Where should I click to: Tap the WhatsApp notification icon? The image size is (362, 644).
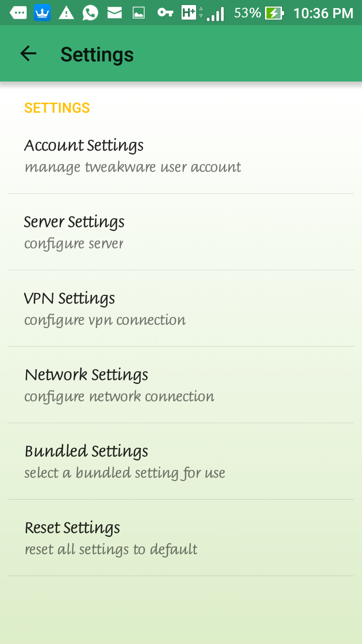90,13
